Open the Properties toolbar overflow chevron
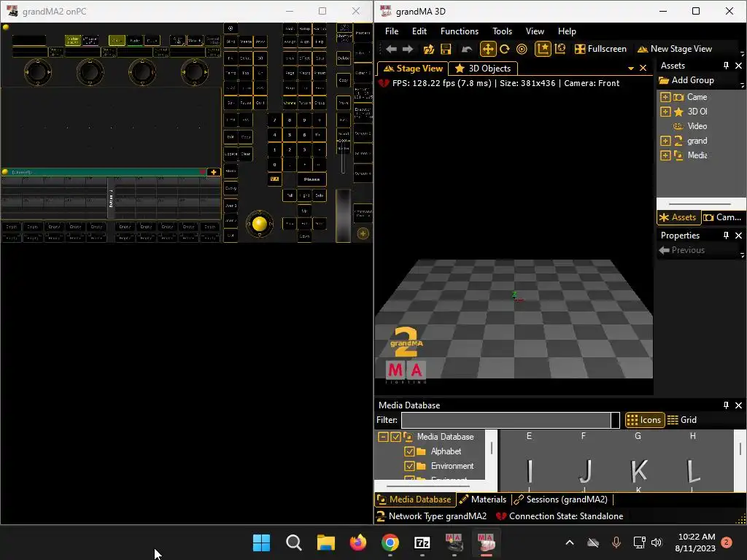This screenshot has height=560, width=747. click(x=742, y=254)
